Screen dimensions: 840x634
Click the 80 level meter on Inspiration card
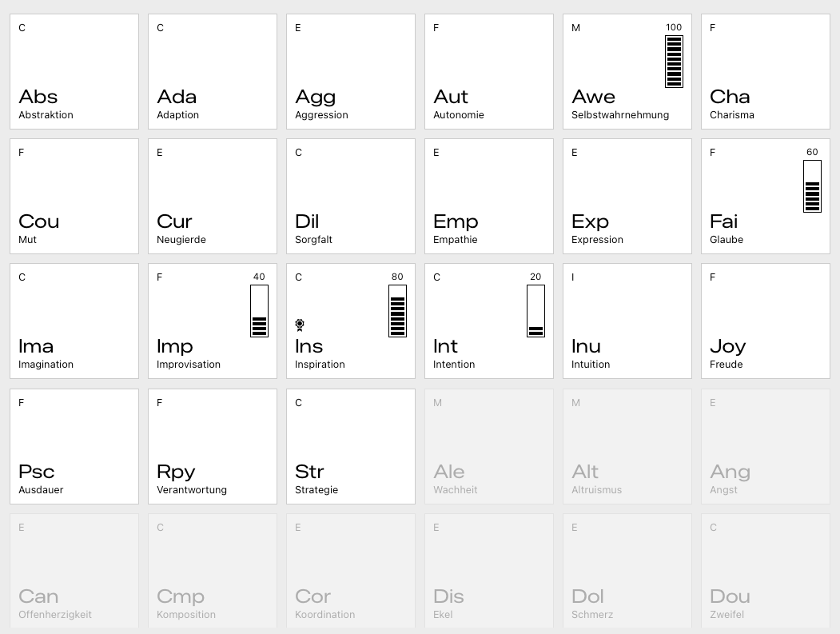tap(397, 311)
